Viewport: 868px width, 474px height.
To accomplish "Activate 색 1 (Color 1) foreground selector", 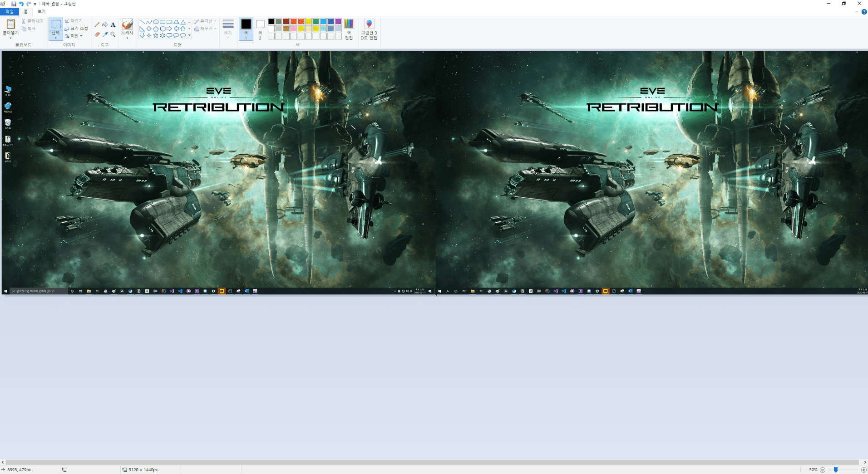I will point(246,29).
